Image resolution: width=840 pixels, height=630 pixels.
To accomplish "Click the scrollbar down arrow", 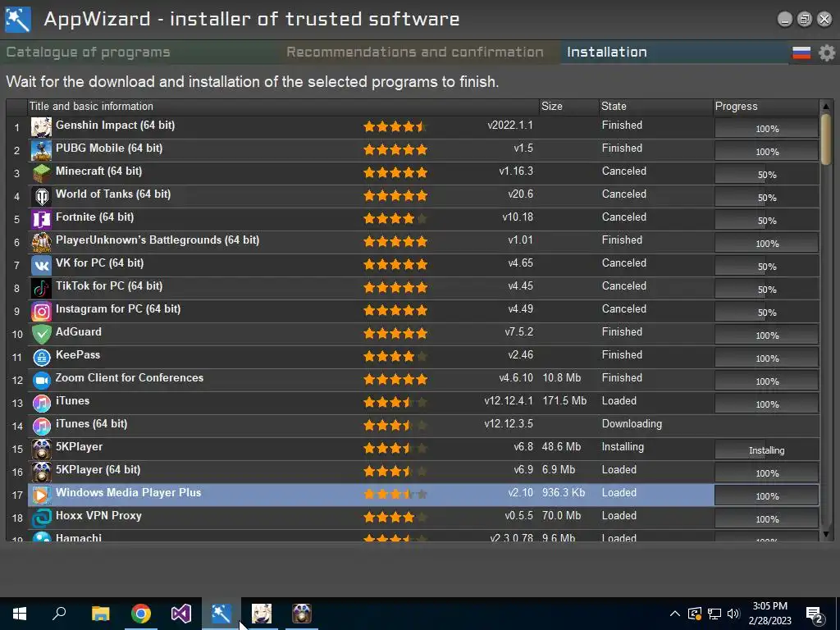I will tap(825, 533).
